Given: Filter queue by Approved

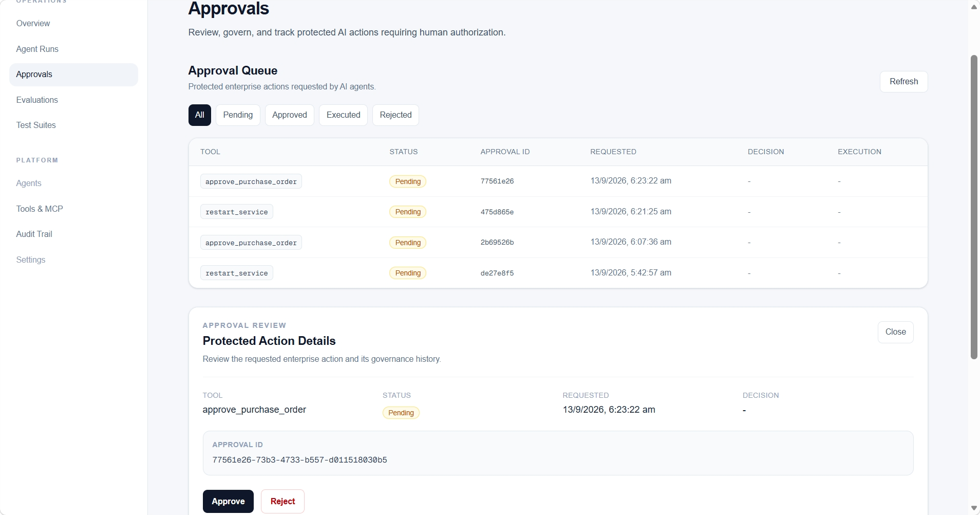Looking at the screenshot, I should coord(290,115).
